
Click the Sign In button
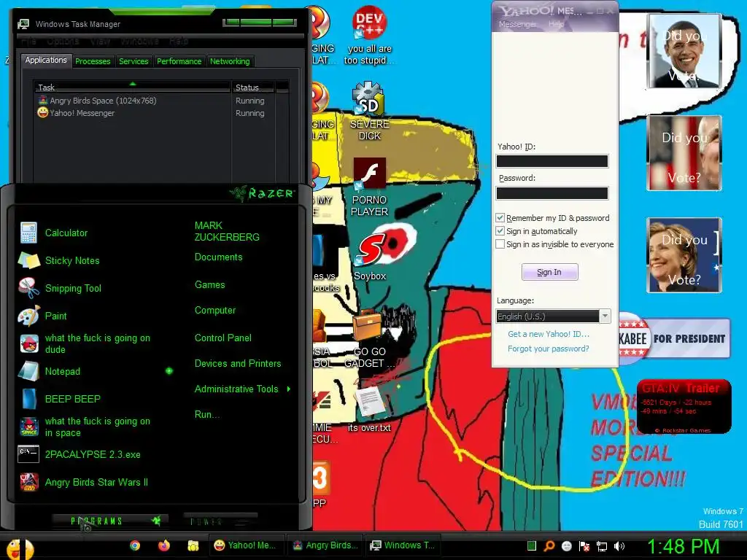click(550, 272)
